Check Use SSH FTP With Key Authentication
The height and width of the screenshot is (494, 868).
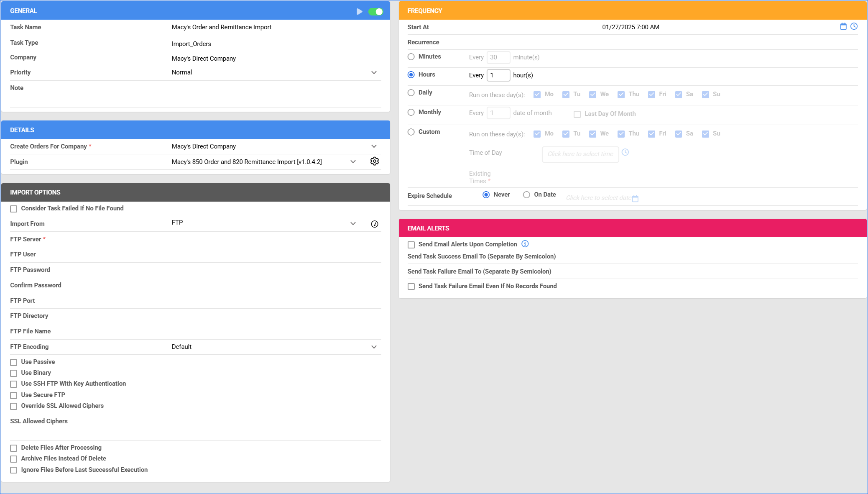[x=14, y=384]
